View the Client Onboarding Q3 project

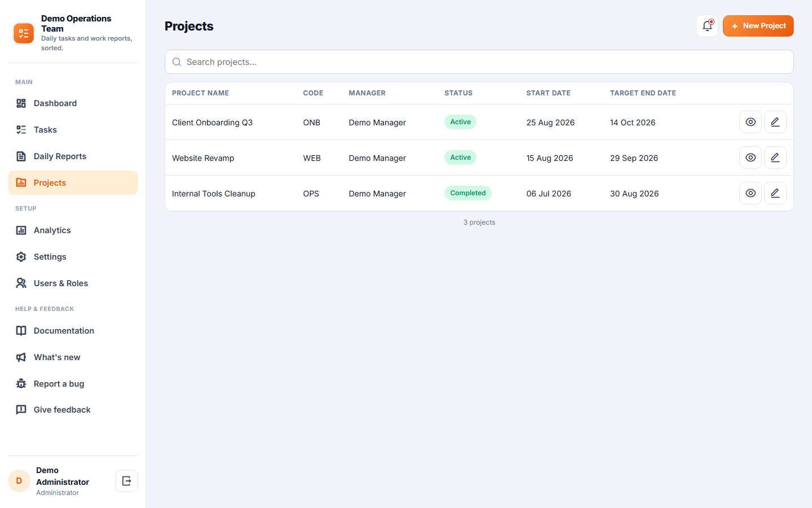click(x=751, y=122)
